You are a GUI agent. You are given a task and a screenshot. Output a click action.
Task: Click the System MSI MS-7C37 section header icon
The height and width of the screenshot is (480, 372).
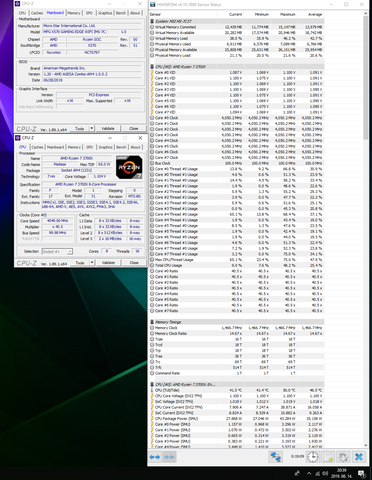click(152, 21)
